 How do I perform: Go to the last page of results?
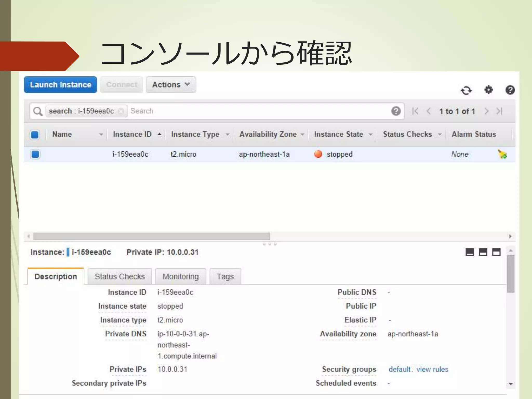pyautogui.click(x=500, y=111)
